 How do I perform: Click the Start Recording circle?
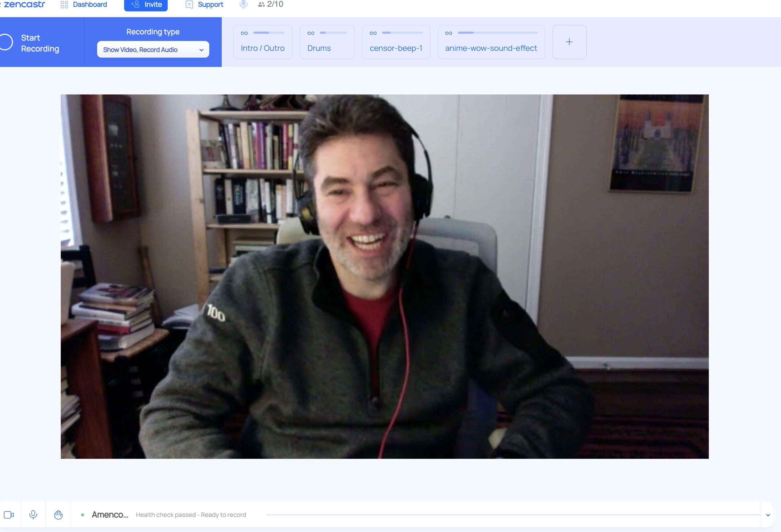click(x=6, y=42)
